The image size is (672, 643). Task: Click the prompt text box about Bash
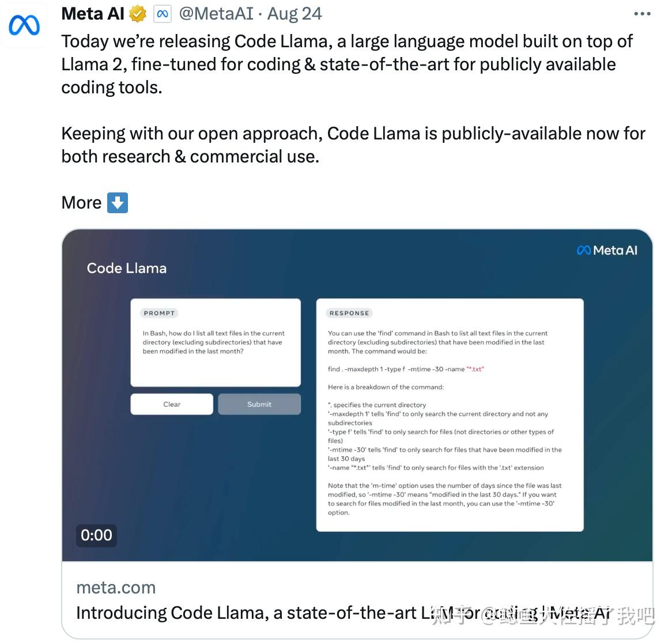click(216, 343)
